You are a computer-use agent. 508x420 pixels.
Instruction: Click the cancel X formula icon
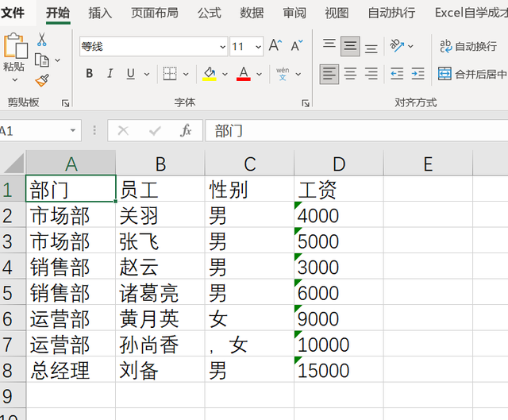click(x=123, y=130)
